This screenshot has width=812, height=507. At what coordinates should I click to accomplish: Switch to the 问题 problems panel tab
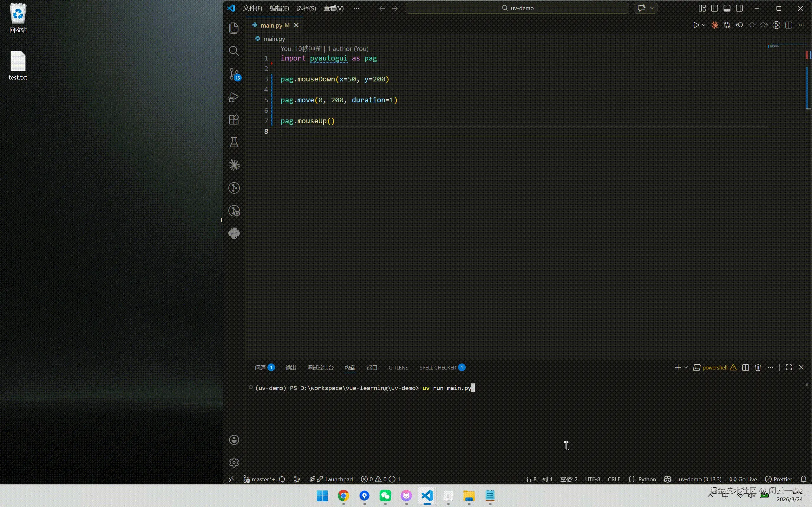pos(260,368)
